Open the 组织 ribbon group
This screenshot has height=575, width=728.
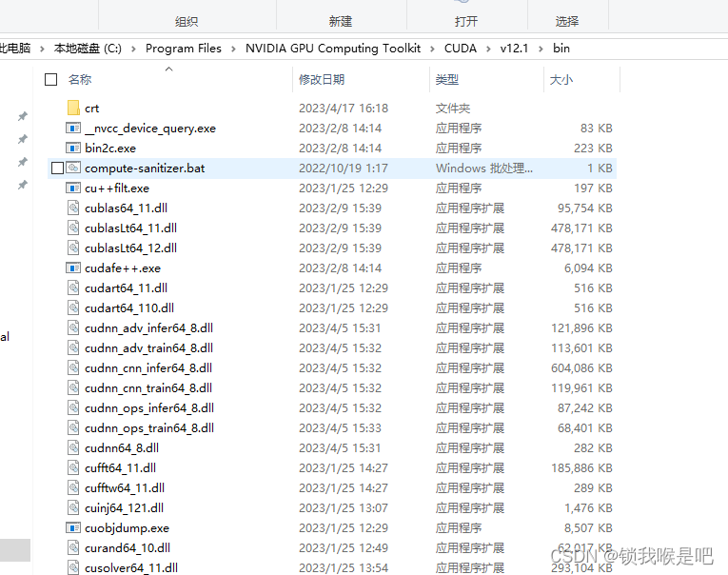[187, 21]
